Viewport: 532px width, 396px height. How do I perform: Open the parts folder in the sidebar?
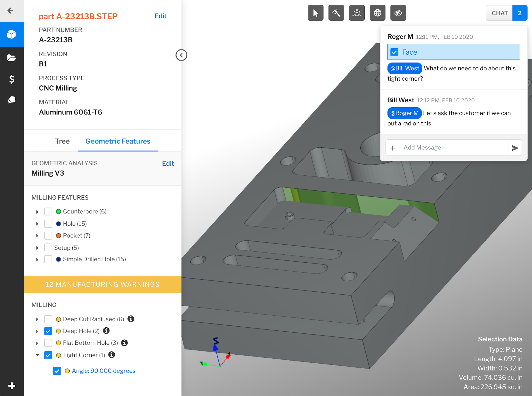[x=12, y=58]
